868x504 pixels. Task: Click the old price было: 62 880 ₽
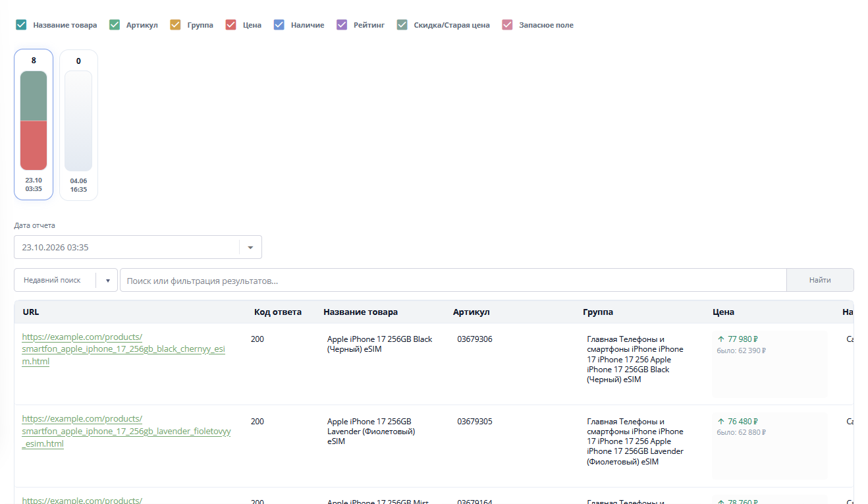[742, 433]
